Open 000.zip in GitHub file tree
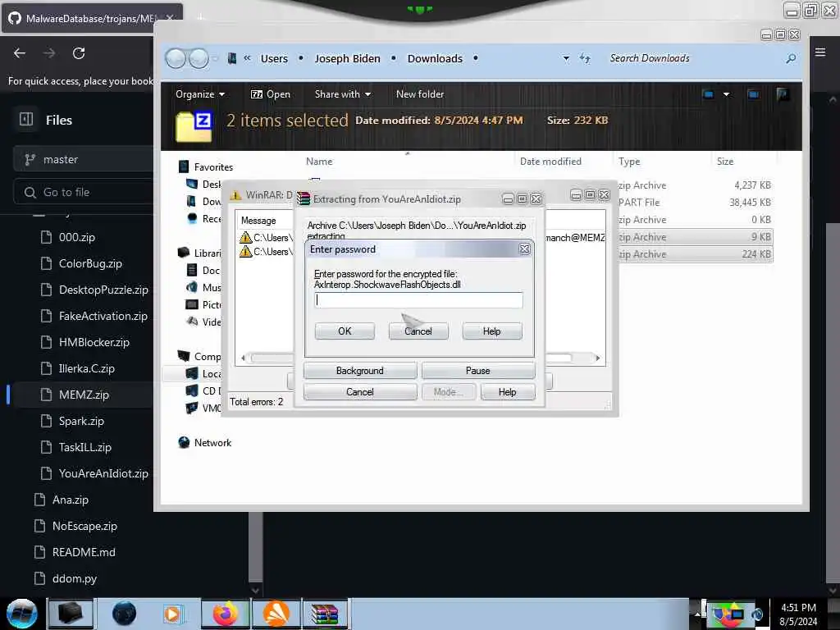This screenshot has width=840, height=630. click(76, 237)
